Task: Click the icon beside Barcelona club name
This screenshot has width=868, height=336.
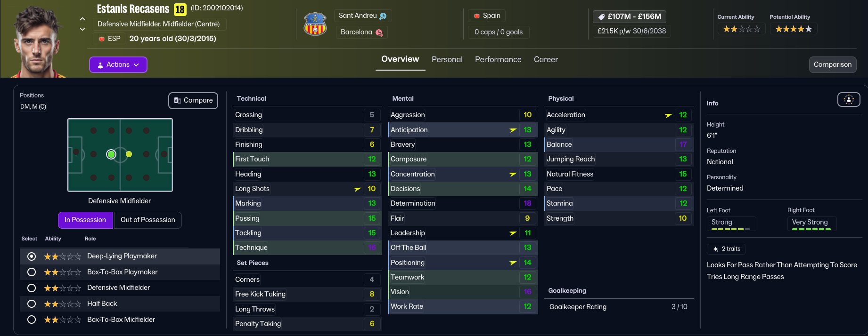Action: coord(379,32)
